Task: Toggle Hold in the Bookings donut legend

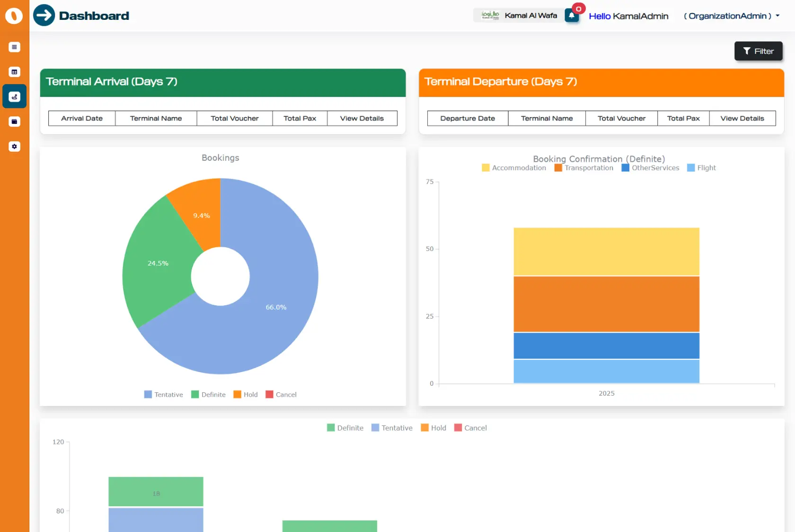Action: coord(245,394)
